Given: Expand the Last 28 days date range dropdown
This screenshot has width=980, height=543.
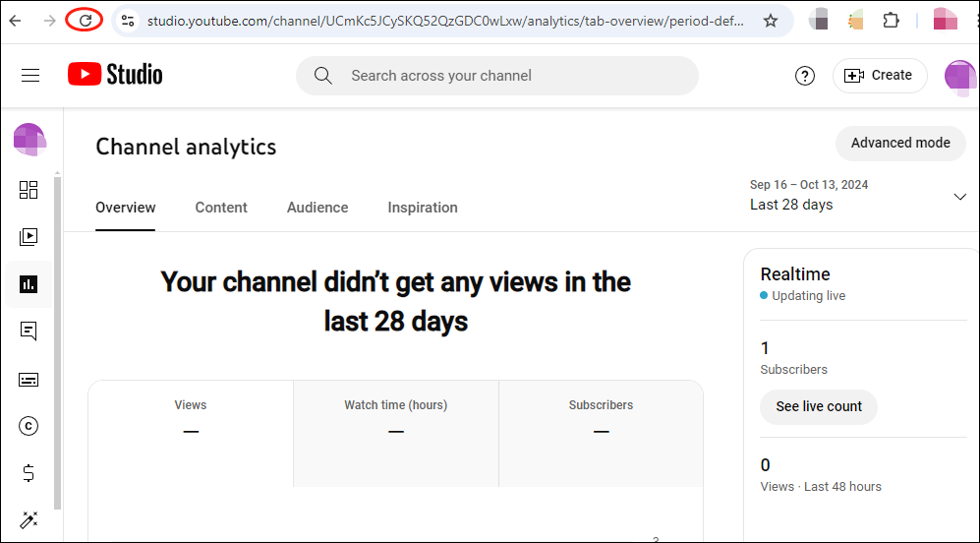Looking at the screenshot, I should click(959, 197).
